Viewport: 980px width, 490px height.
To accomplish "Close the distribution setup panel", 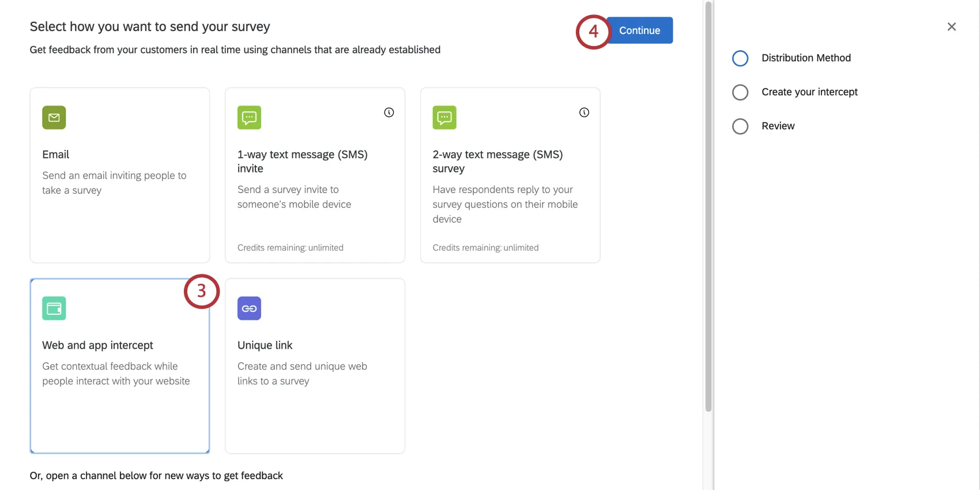I will tap(951, 27).
